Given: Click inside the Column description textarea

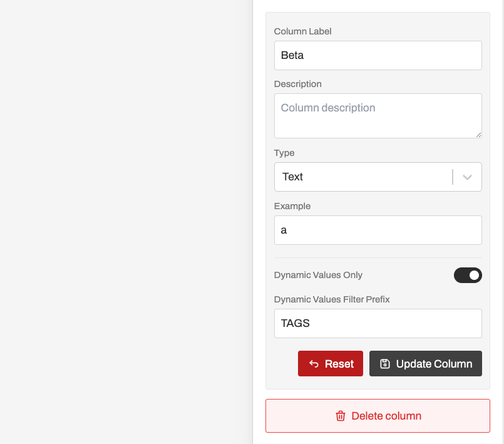Looking at the screenshot, I should pyautogui.click(x=378, y=116).
